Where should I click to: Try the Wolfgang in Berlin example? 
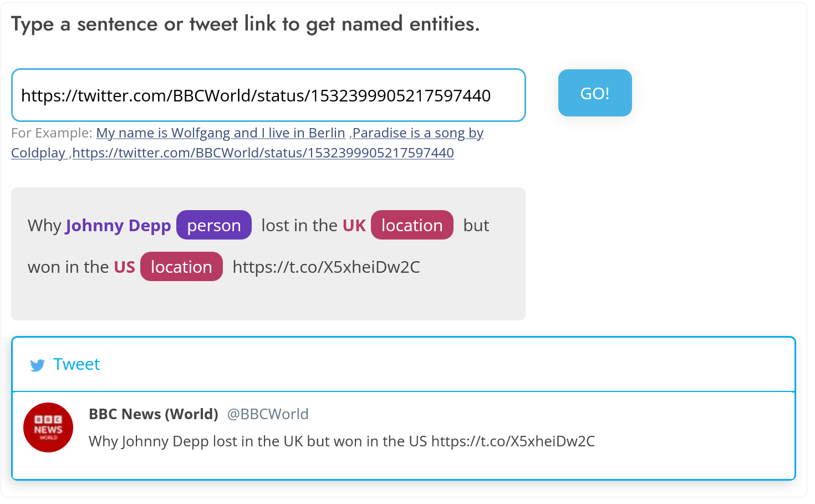pos(221,133)
